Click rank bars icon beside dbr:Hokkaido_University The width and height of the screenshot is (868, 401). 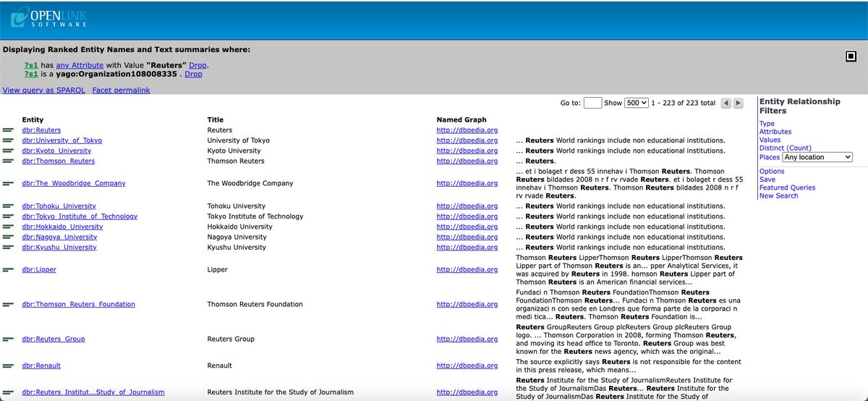8,227
